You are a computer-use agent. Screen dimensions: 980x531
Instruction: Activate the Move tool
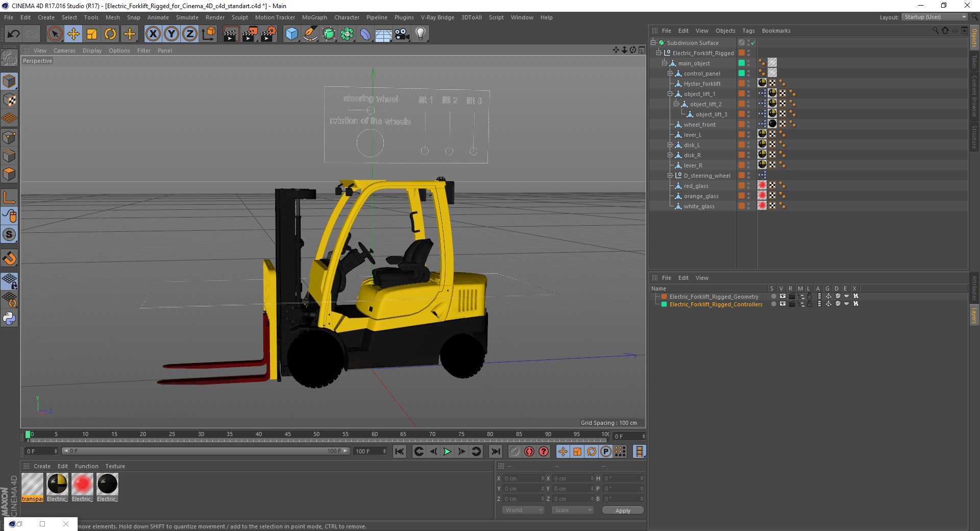tap(73, 34)
